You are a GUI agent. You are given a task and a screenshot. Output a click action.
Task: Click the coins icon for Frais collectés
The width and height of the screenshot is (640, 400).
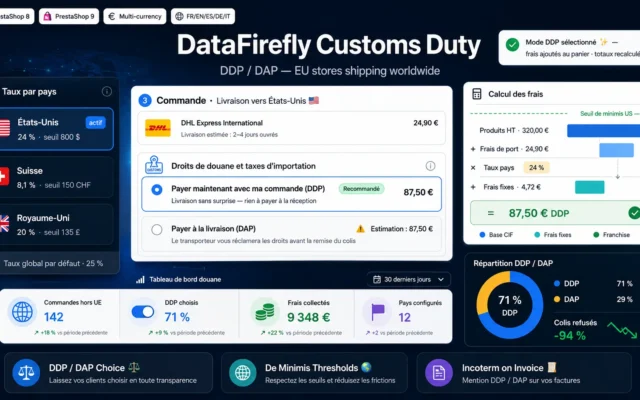tap(264, 312)
